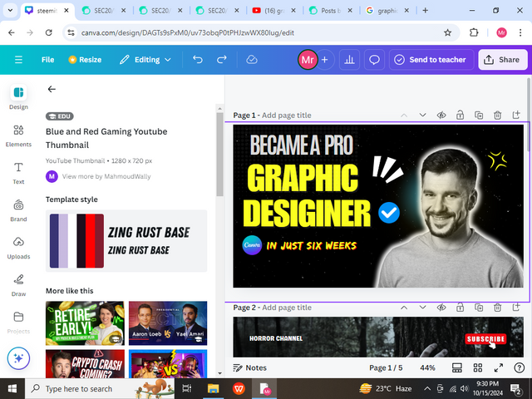Edit the Page 2 title field
The height and width of the screenshot is (399, 532).
(x=287, y=308)
